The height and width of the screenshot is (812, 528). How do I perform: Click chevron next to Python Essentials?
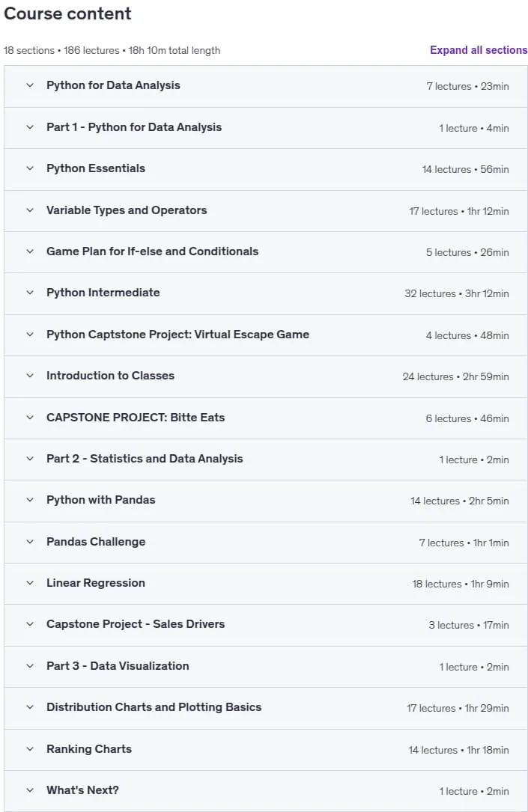[x=30, y=168]
